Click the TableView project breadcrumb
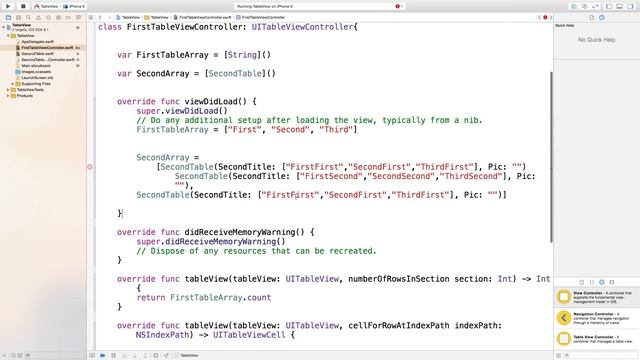Screen dimensions: 640x360 coord(128,18)
